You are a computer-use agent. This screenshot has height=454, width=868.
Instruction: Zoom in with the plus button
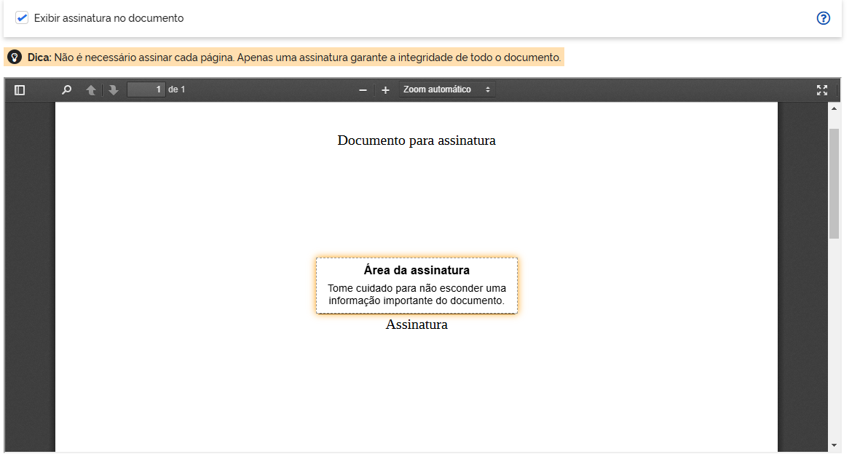point(386,90)
